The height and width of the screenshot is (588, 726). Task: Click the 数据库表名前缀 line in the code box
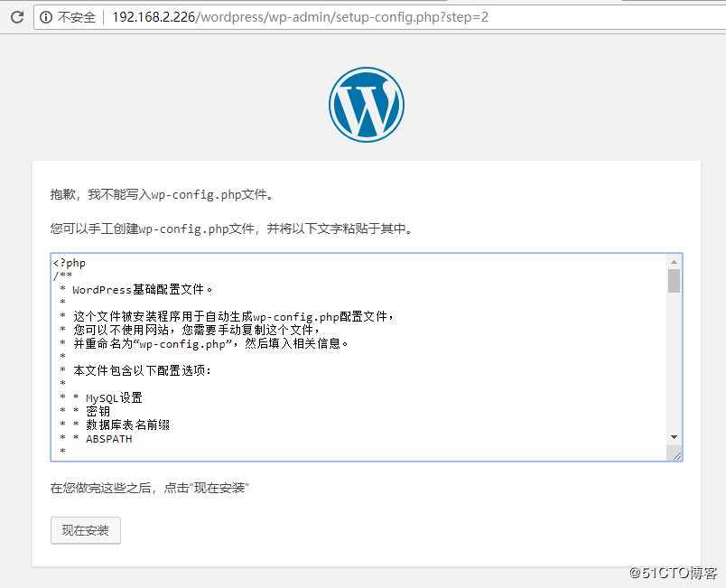click(x=129, y=425)
